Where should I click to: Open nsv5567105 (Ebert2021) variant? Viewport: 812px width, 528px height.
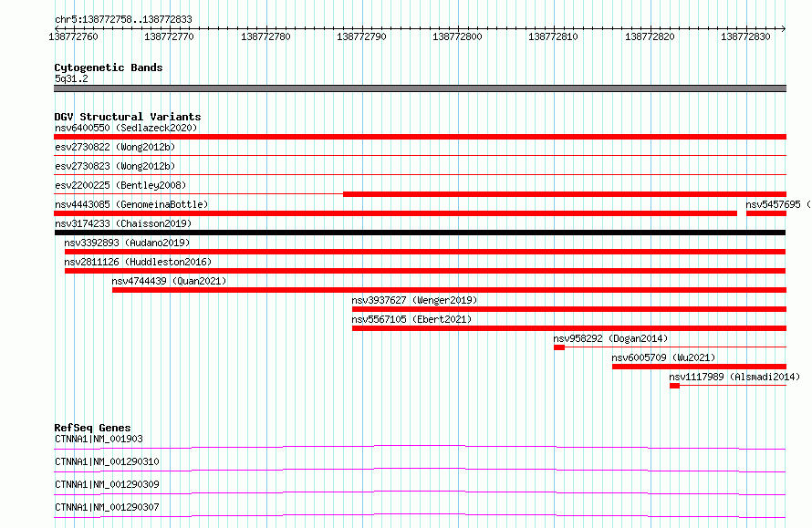411,319
